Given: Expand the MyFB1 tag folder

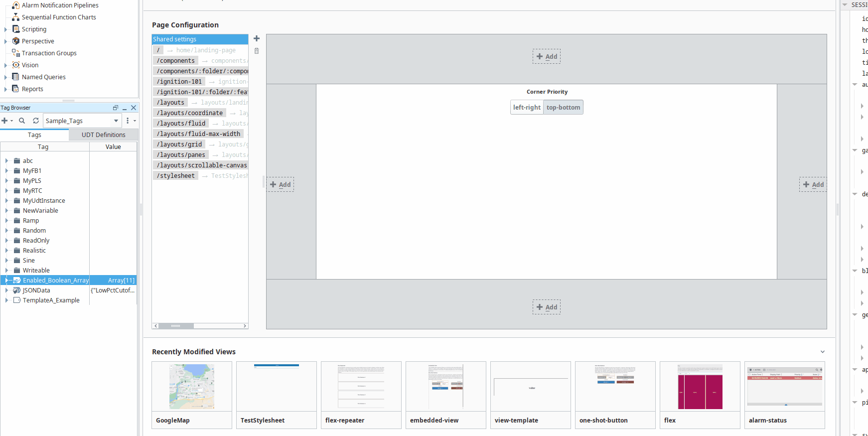Looking at the screenshot, I should 6,171.
